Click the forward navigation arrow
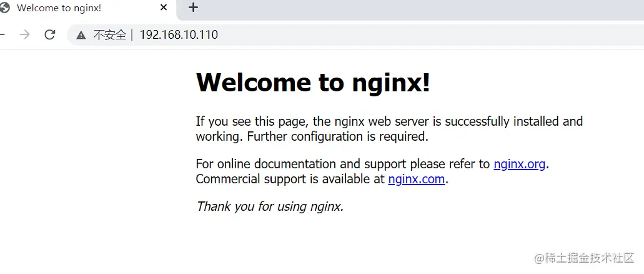644x274 pixels. (x=24, y=34)
